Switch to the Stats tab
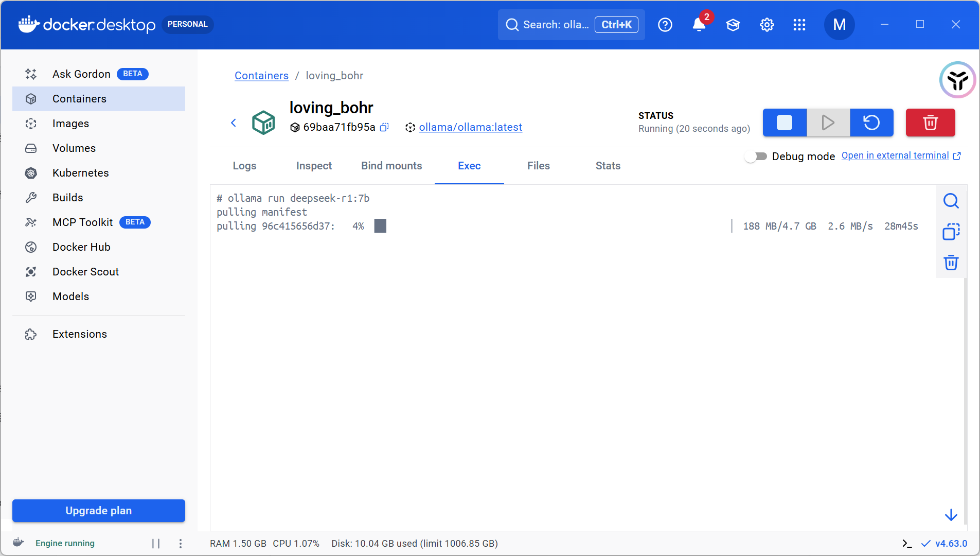 click(x=608, y=166)
